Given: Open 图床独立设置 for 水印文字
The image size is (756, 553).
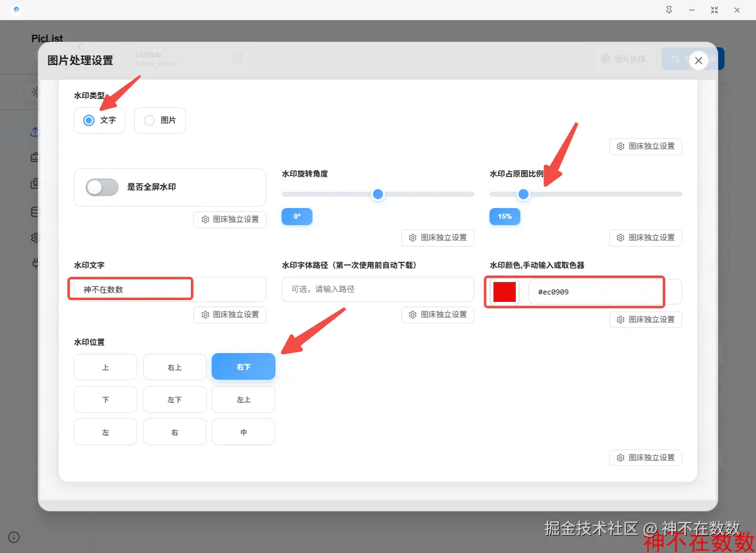Looking at the screenshot, I should pyautogui.click(x=230, y=315).
